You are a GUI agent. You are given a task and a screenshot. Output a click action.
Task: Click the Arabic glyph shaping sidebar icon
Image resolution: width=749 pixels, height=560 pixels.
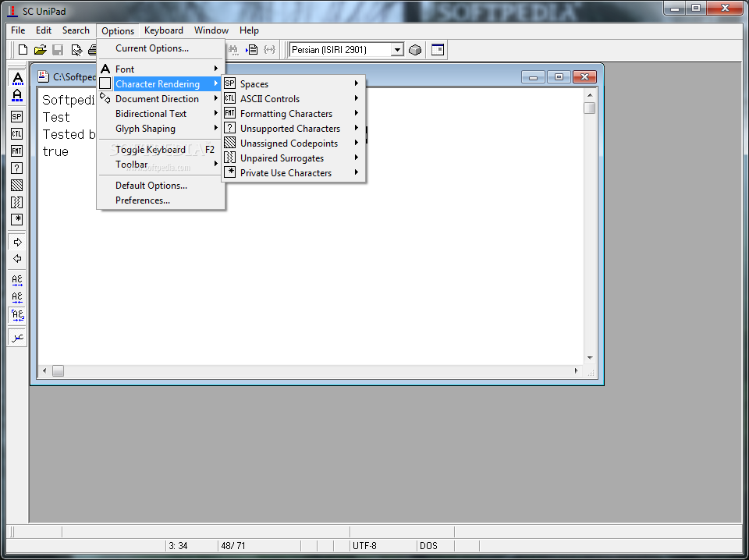pyautogui.click(x=17, y=338)
